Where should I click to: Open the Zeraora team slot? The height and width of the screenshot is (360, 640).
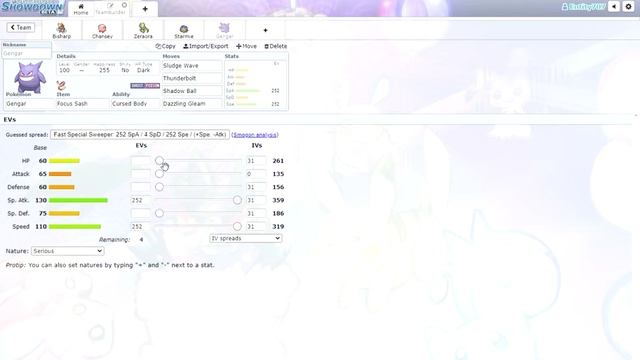click(143, 30)
